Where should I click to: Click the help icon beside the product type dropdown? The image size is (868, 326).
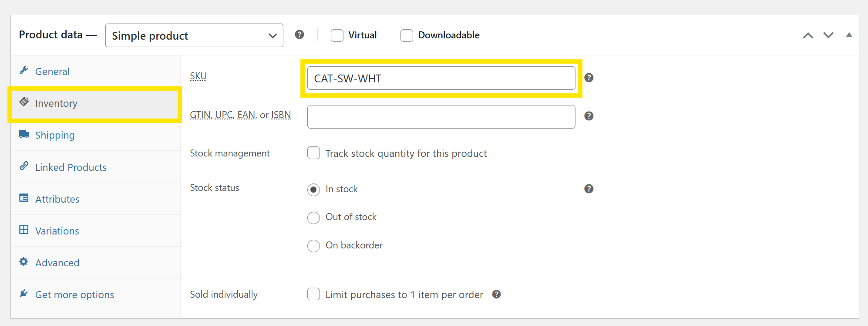tap(299, 34)
